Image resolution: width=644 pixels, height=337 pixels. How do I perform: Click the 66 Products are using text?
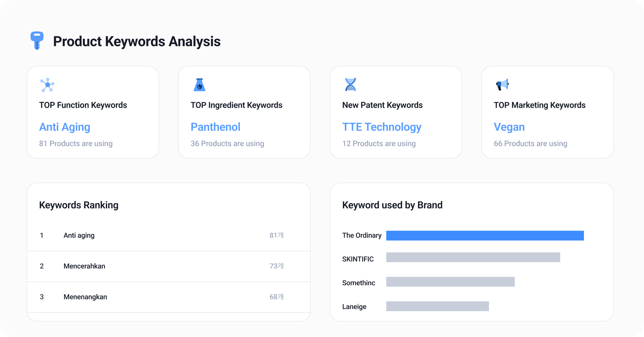click(x=530, y=144)
